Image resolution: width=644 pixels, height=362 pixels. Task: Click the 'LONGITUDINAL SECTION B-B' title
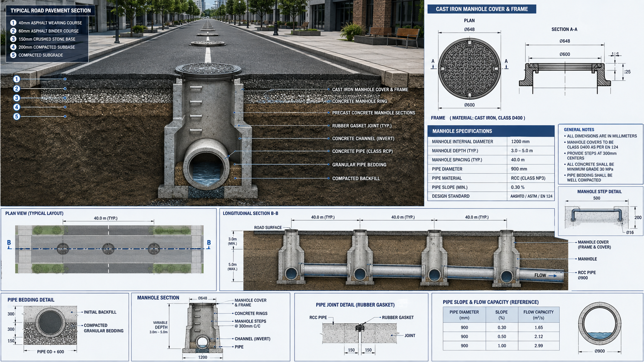pyautogui.click(x=250, y=214)
